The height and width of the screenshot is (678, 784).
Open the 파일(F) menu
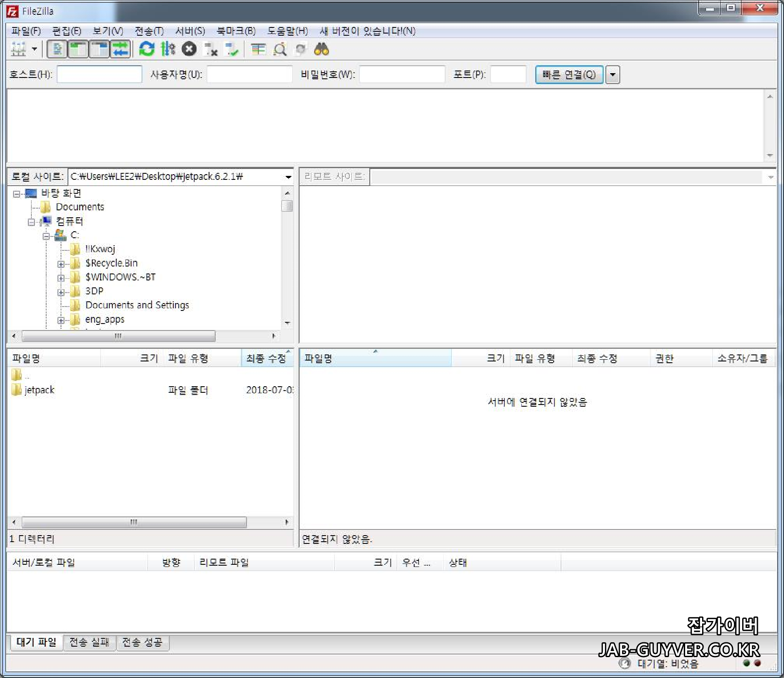tap(26, 31)
